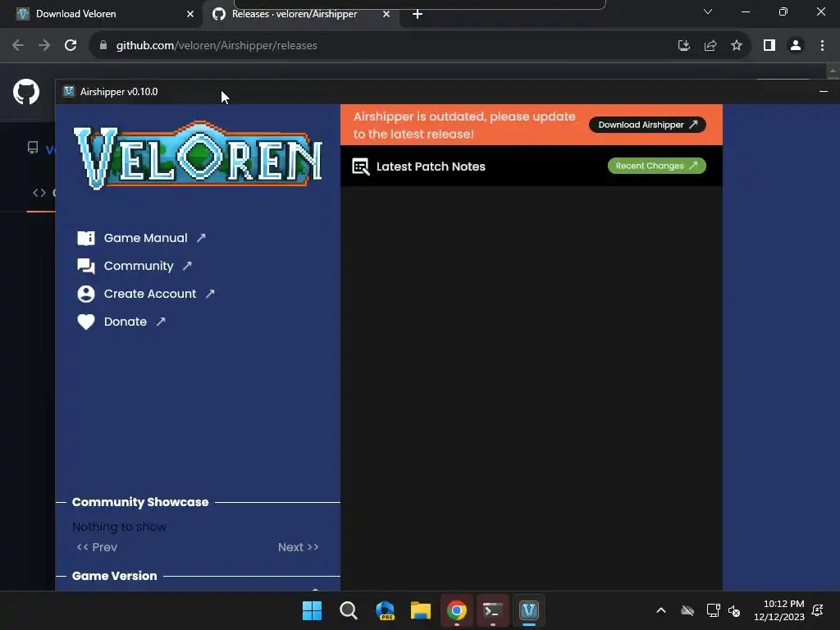
Task: Click the muted volume tray icon
Action: (x=734, y=610)
